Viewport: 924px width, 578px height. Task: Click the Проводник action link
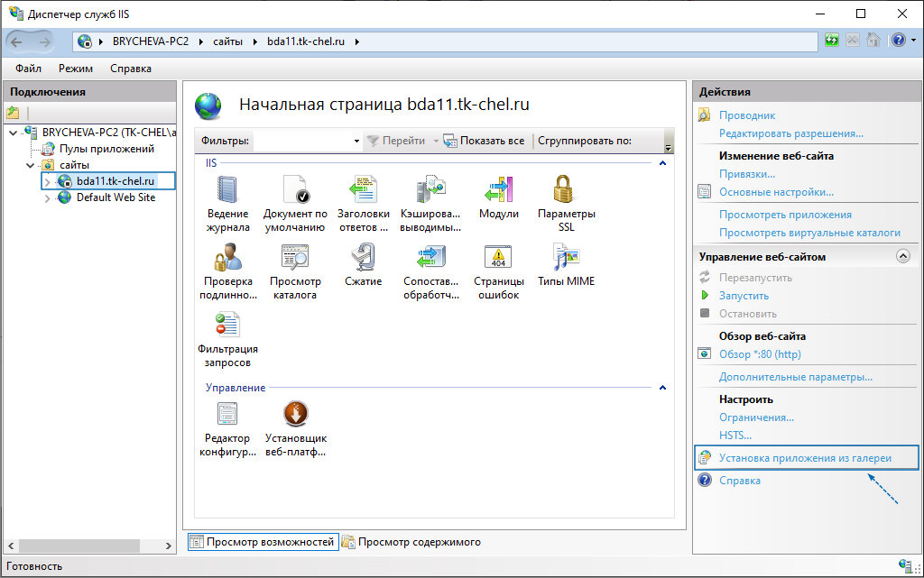click(746, 115)
